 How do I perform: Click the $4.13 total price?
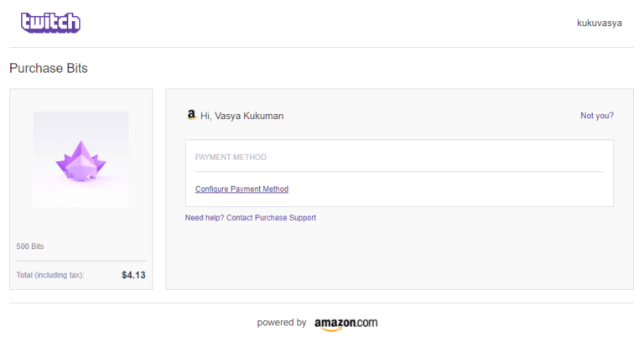(133, 275)
